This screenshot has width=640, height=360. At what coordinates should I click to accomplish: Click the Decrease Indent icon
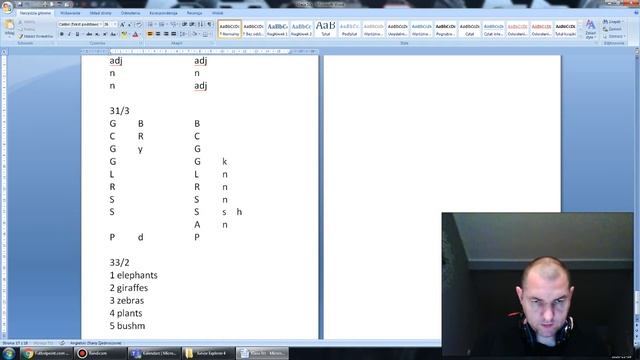click(184, 24)
